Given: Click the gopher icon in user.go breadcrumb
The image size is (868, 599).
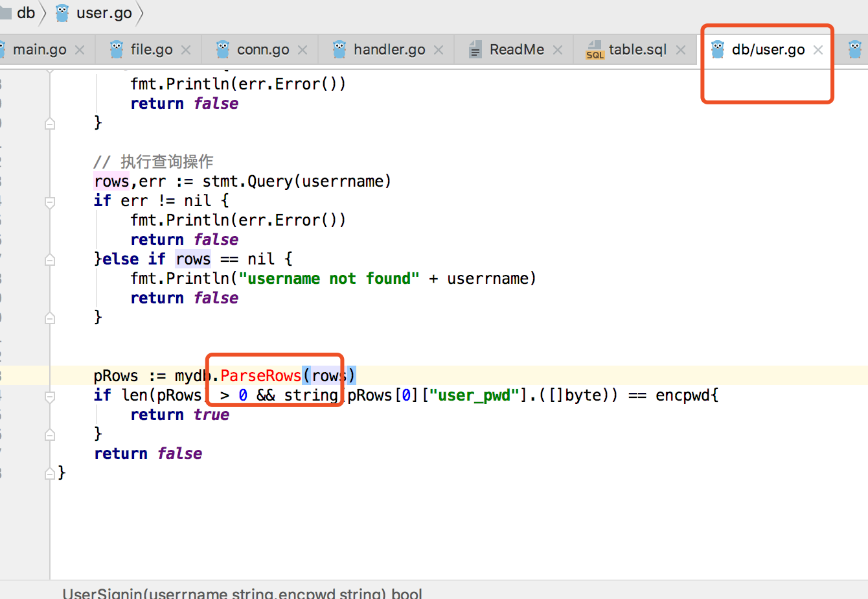Looking at the screenshot, I should 62,13.
